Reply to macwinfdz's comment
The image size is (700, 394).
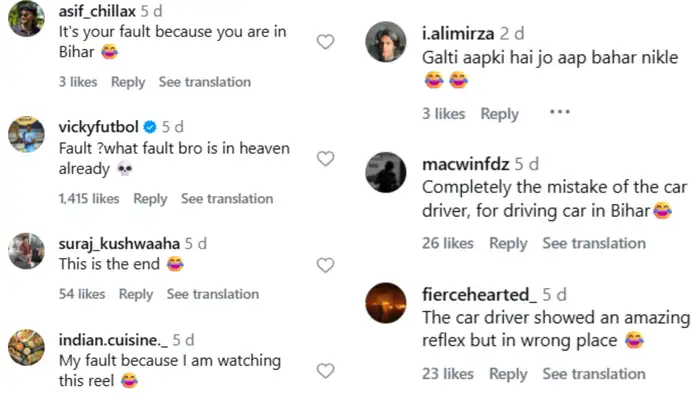tap(508, 244)
